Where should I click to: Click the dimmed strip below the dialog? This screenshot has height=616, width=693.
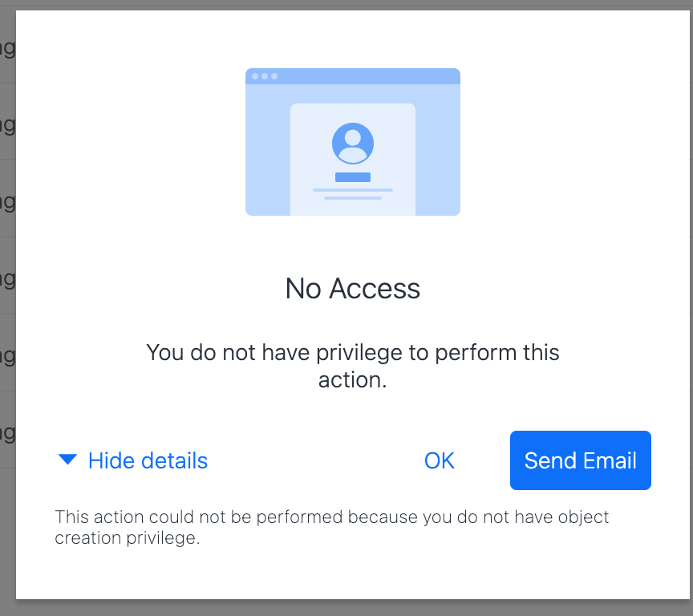353,608
